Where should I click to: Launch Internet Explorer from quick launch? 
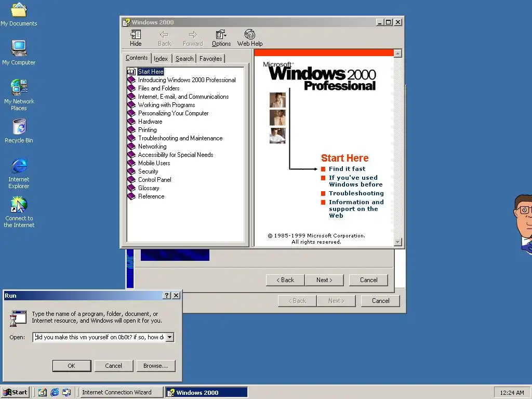pyautogui.click(x=55, y=393)
